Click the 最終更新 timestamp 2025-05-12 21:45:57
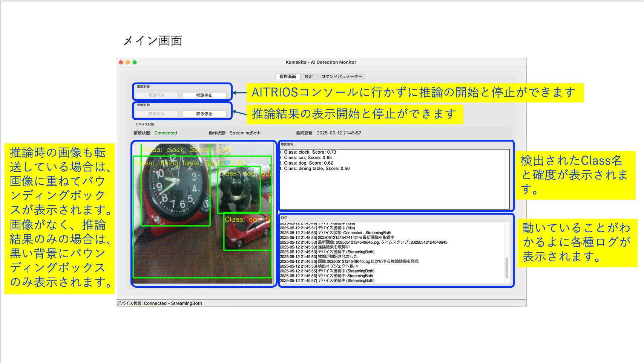The image size is (644, 363). [339, 133]
